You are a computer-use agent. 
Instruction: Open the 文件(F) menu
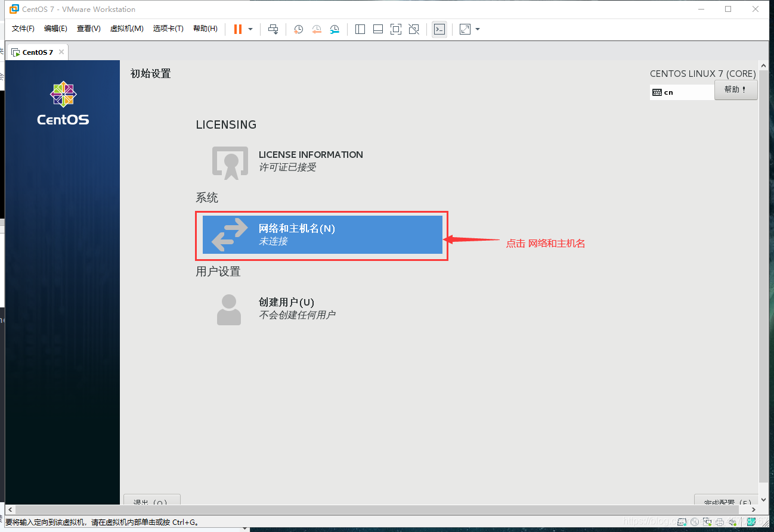23,29
